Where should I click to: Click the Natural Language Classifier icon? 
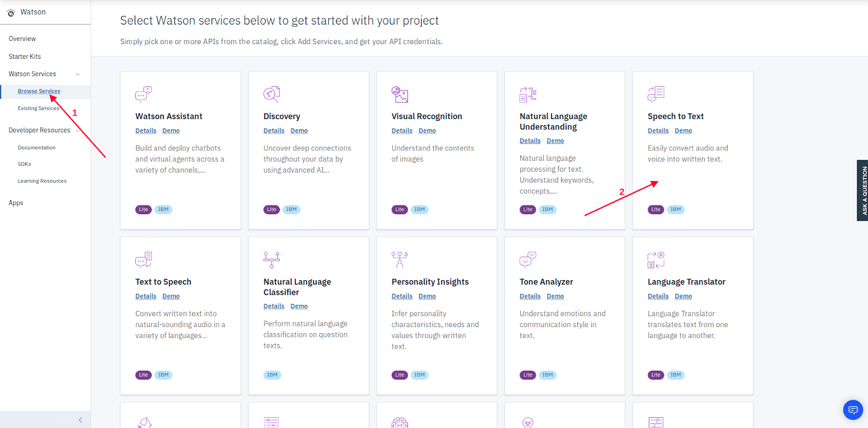coord(272,260)
